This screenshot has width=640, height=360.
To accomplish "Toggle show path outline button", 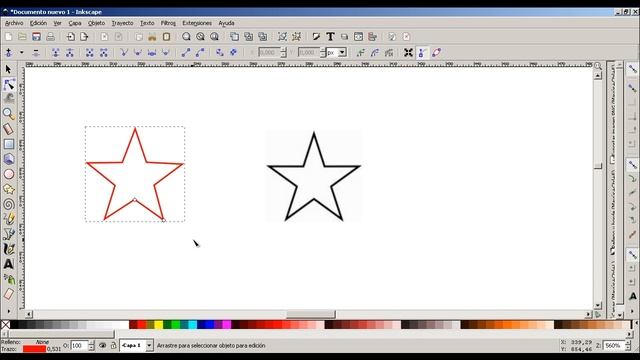I will coord(437,53).
